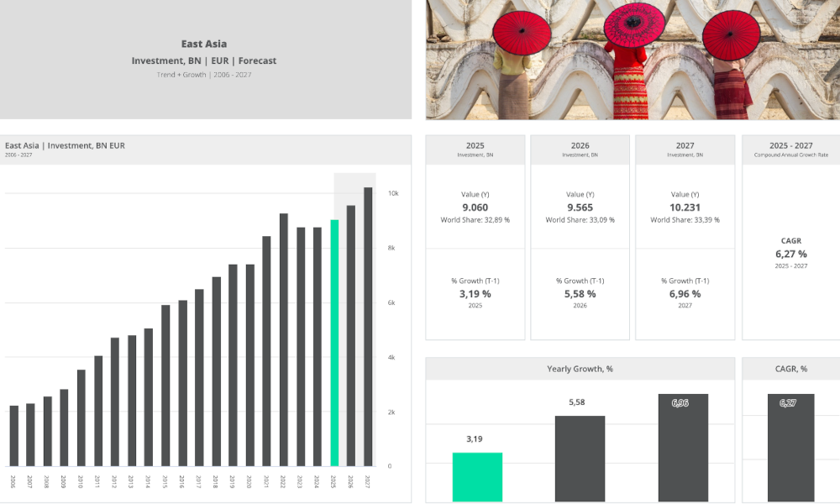Click the green 2025 bar in investment chart
This screenshot has width=840, height=504.
(x=334, y=343)
